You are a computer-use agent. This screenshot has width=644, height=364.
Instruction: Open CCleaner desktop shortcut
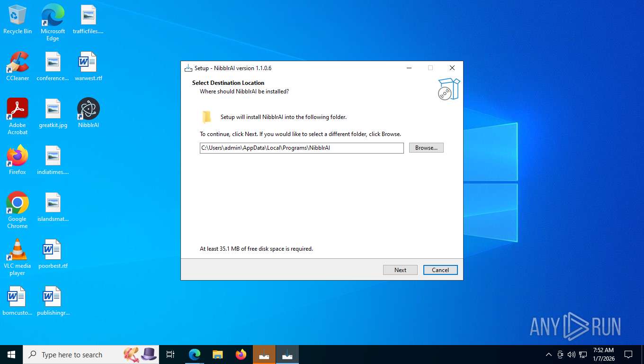click(x=18, y=66)
